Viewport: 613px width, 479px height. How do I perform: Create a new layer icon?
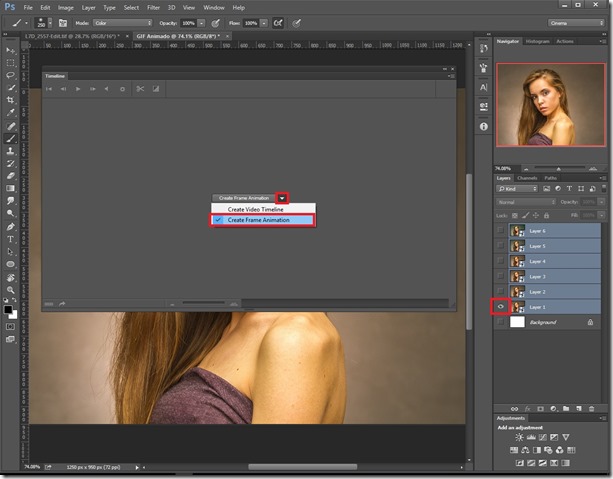[579, 409]
